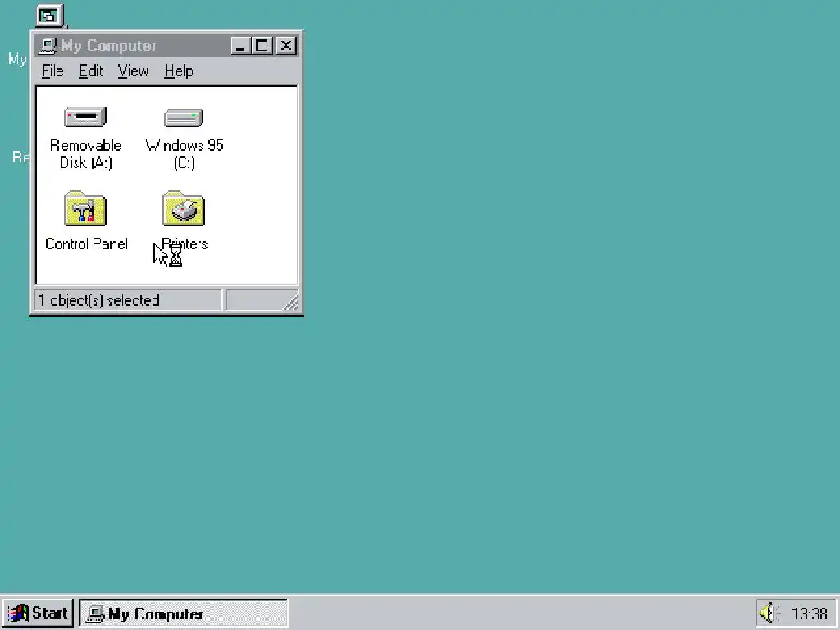Close the My Computer window

pos(285,46)
